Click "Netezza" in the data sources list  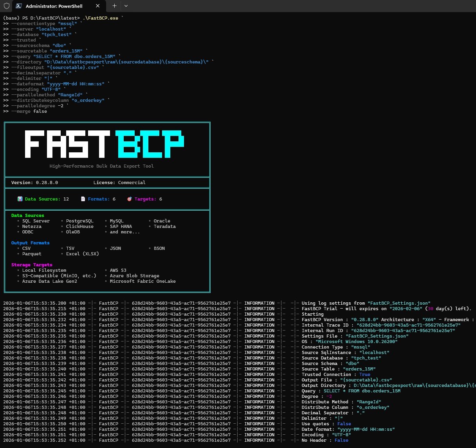pyautogui.click(x=32, y=226)
